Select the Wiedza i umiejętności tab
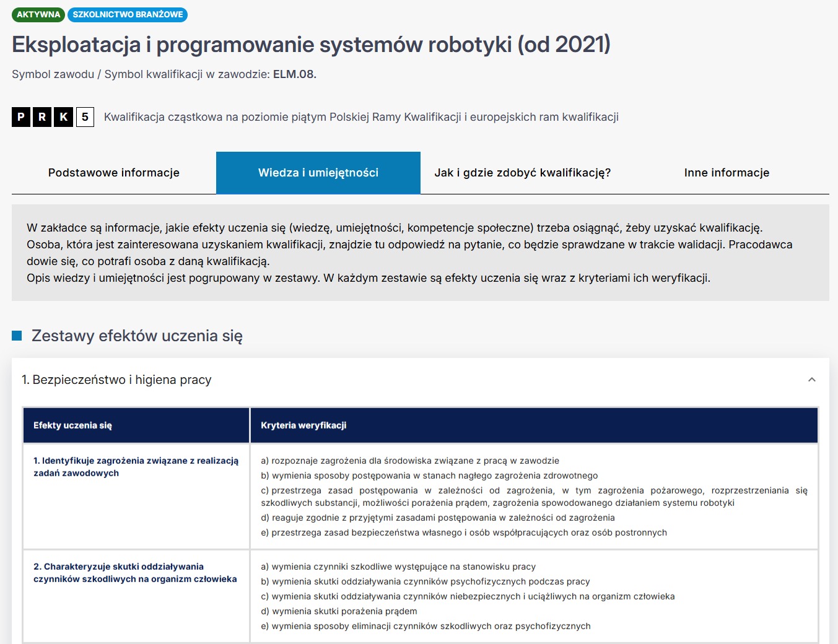This screenshot has height=644, width=838. pos(318,173)
